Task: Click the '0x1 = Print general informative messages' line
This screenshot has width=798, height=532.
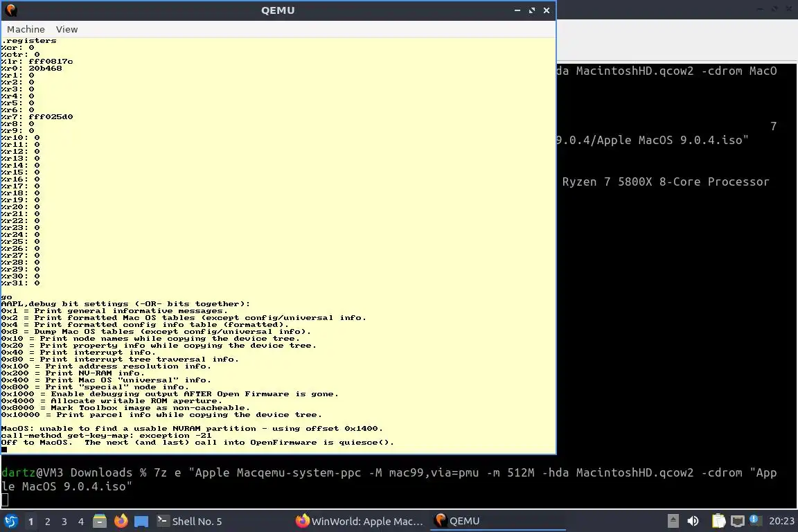Action: pyautogui.click(x=114, y=311)
